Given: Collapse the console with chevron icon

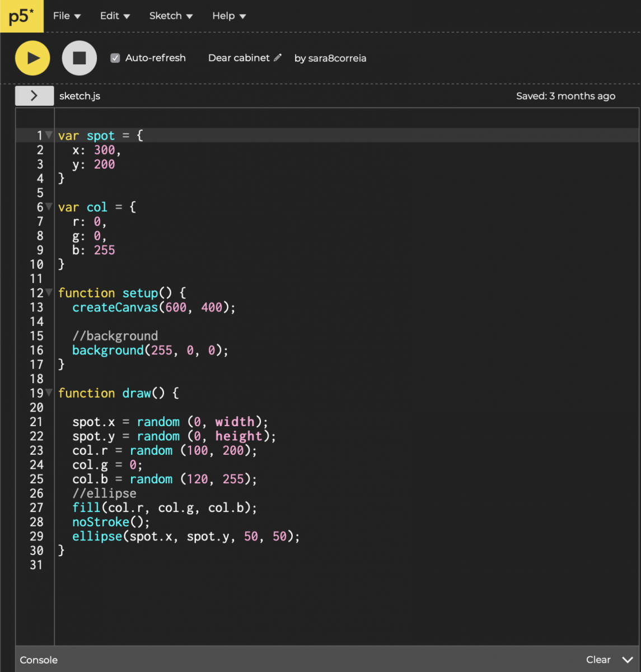Looking at the screenshot, I should [628, 660].
